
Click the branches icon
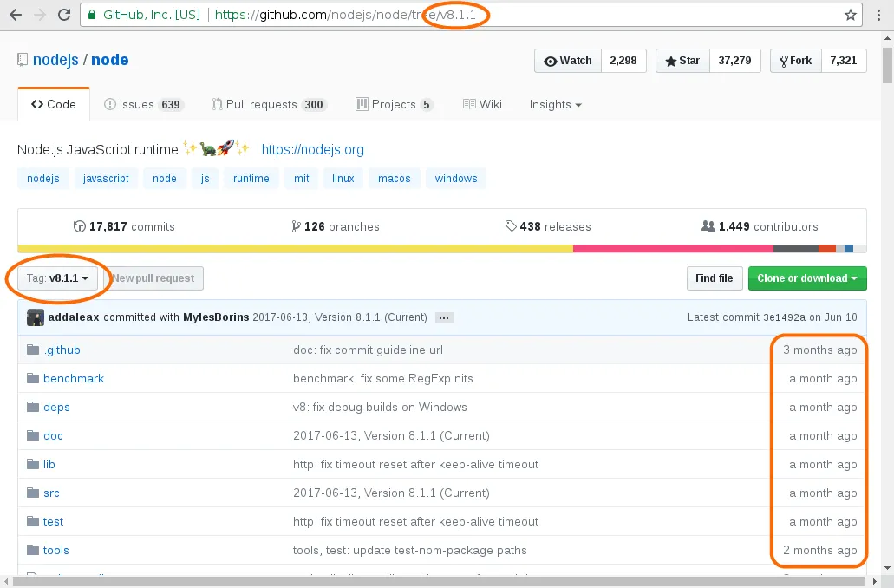tap(296, 226)
